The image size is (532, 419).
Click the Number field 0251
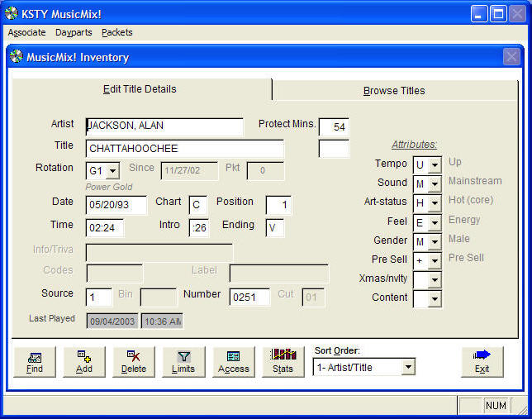pos(249,298)
